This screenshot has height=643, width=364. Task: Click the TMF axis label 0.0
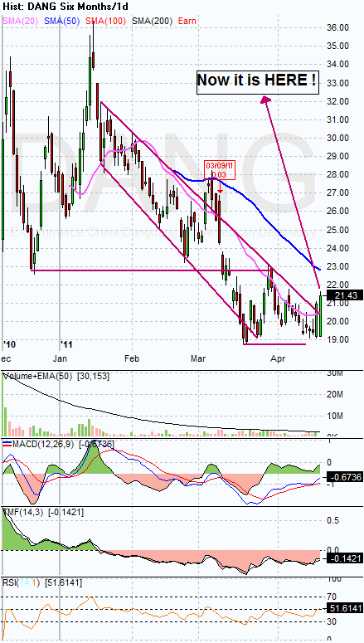333,550
